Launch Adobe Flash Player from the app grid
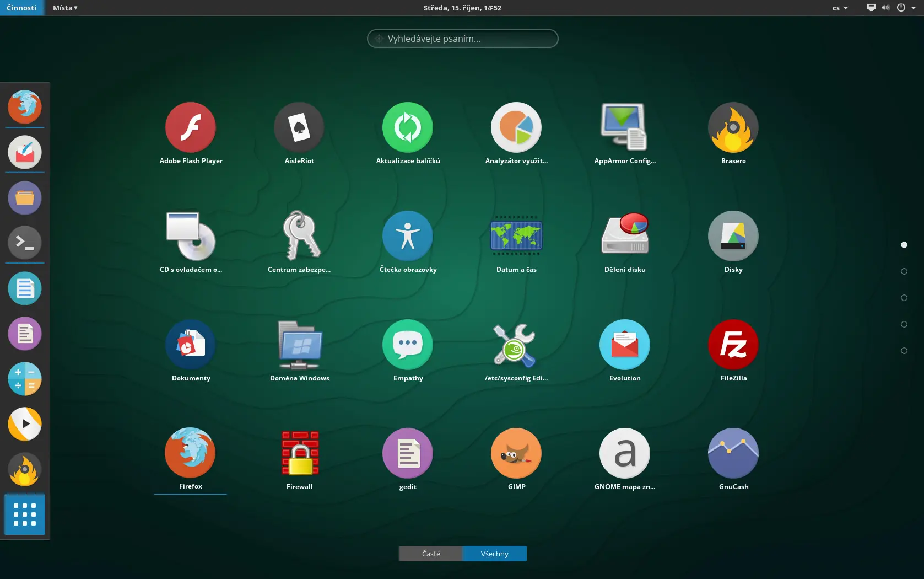 tap(191, 127)
